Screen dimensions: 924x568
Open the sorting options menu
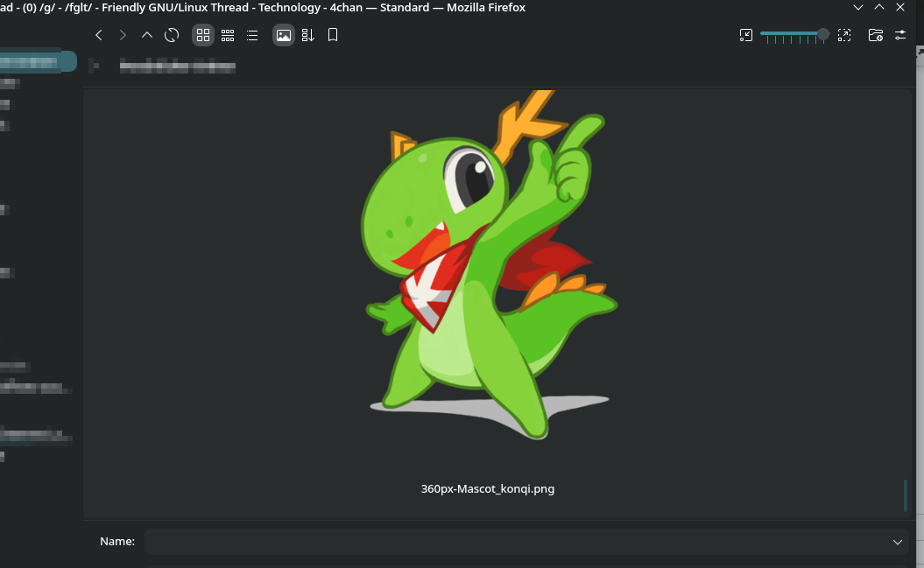coord(307,35)
